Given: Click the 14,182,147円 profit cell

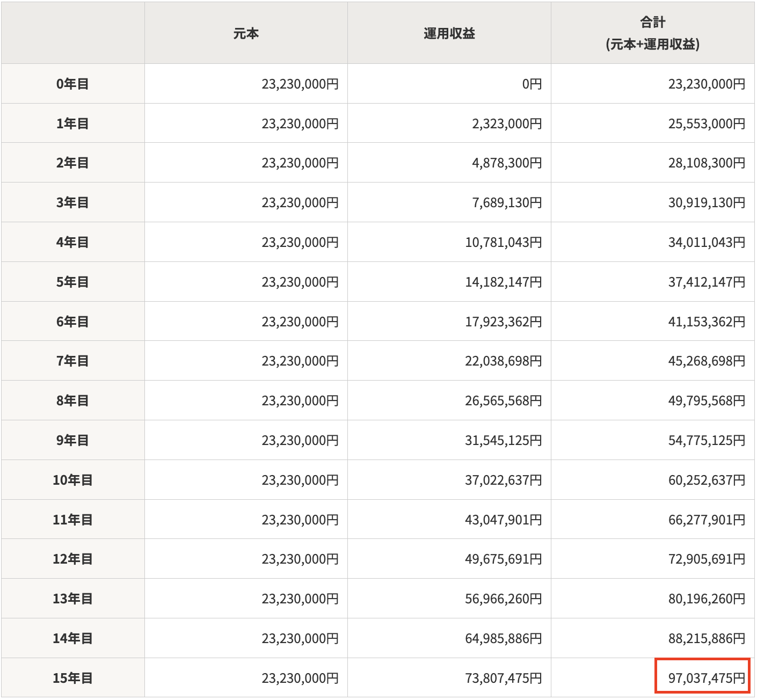Looking at the screenshot, I should (x=503, y=282).
